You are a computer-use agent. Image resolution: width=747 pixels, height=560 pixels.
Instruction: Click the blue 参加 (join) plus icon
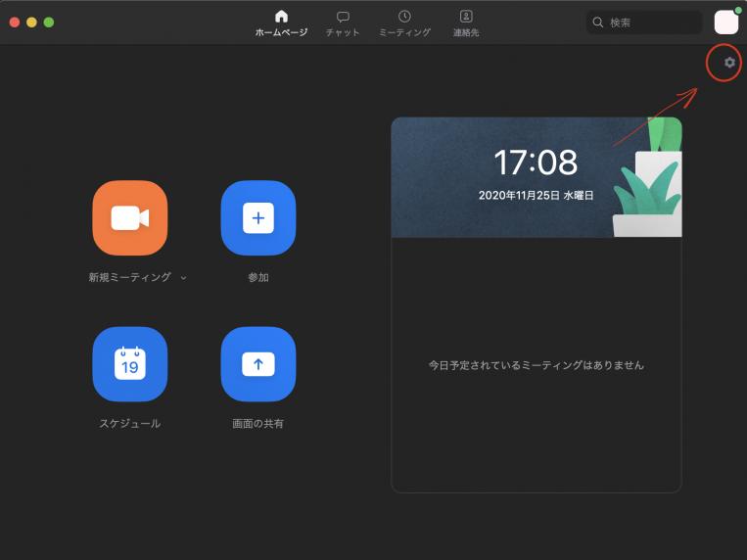[x=258, y=217]
